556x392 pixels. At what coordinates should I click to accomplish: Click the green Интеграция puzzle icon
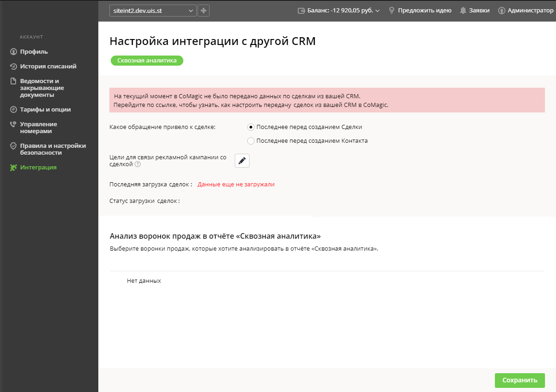click(13, 168)
